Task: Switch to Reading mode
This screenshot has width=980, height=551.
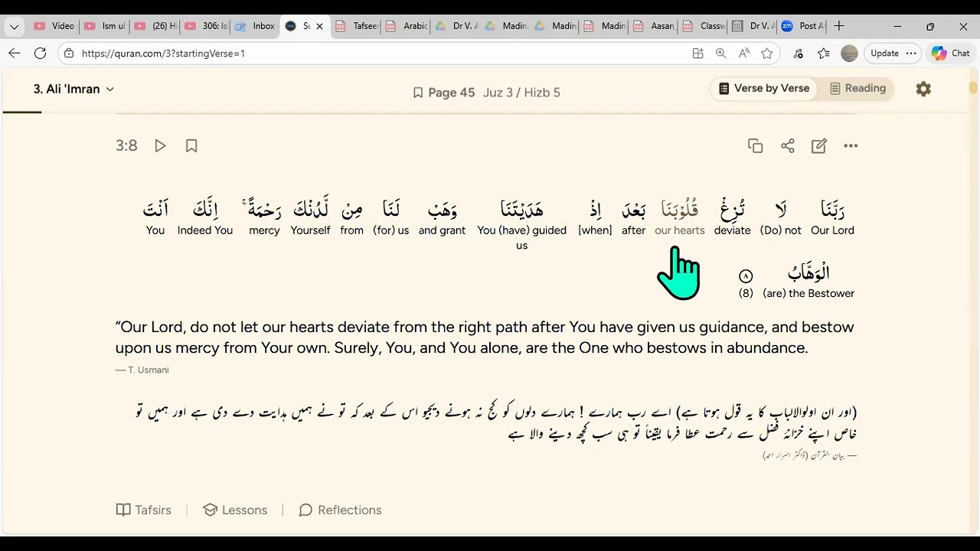Action: [857, 89]
